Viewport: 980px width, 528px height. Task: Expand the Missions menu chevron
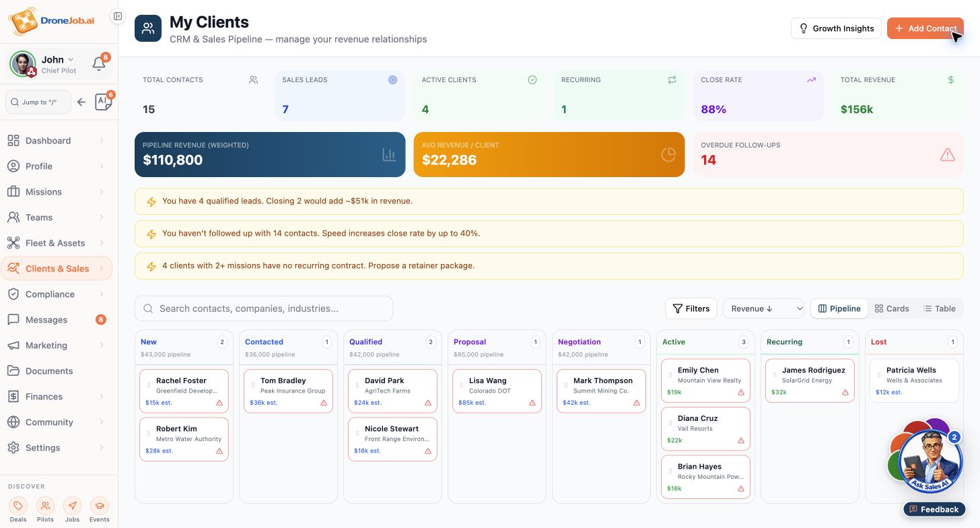102,192
